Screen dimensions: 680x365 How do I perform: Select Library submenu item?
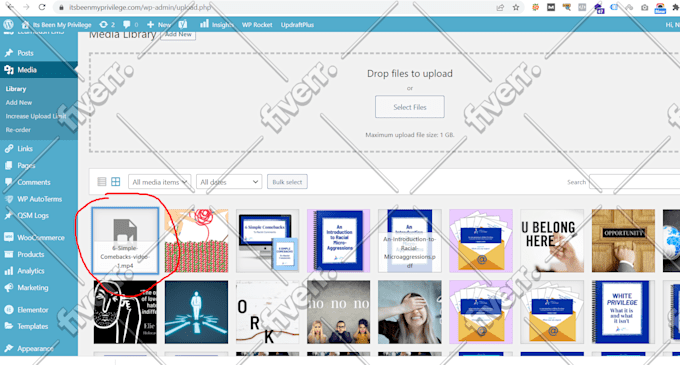tap(16, 89)
